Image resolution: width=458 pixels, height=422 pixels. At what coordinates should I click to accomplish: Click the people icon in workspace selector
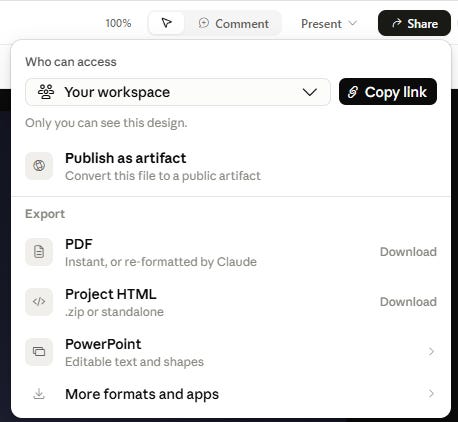pos(46,92)
